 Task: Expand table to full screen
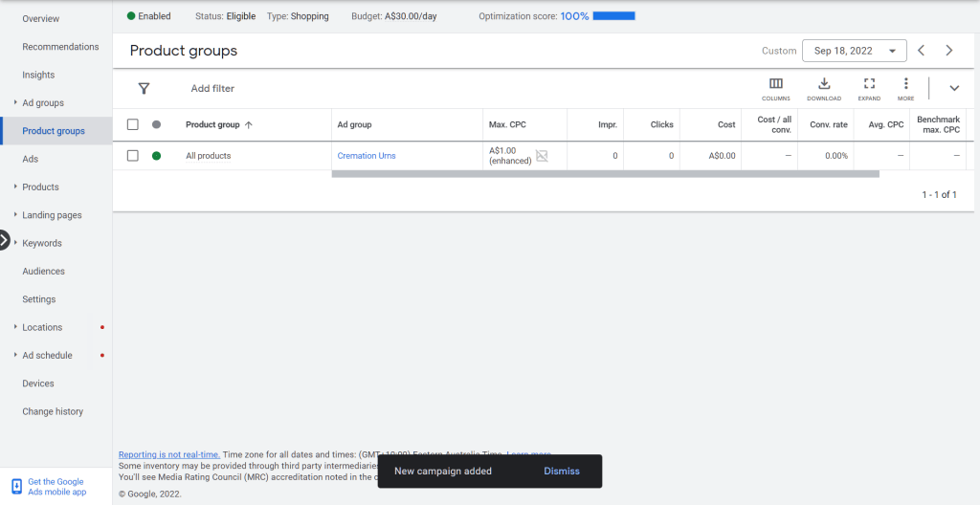[869, 84]
